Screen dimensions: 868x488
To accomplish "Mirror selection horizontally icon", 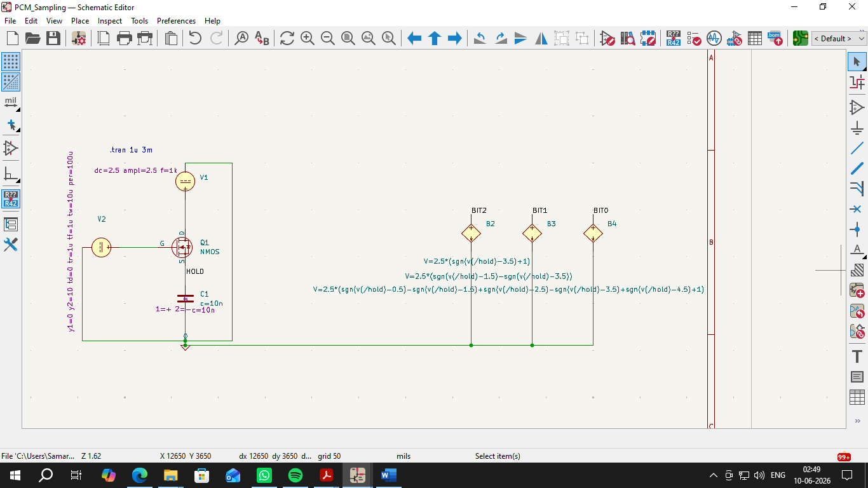I will point(541,38).
